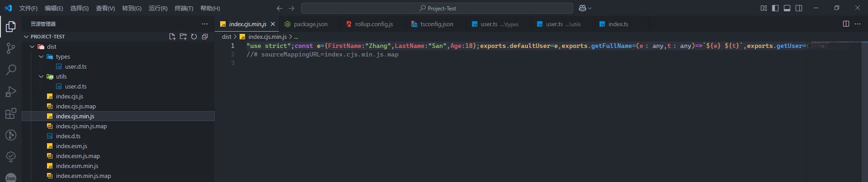Collapse the types folder

point(42,56)
